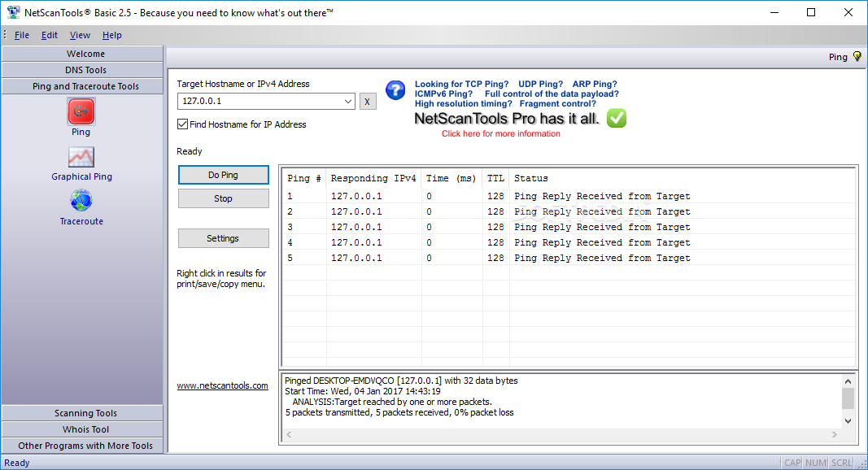Click the TTL column header
The width and height of the screenshot is (868, 470).
tap(495, 178)
